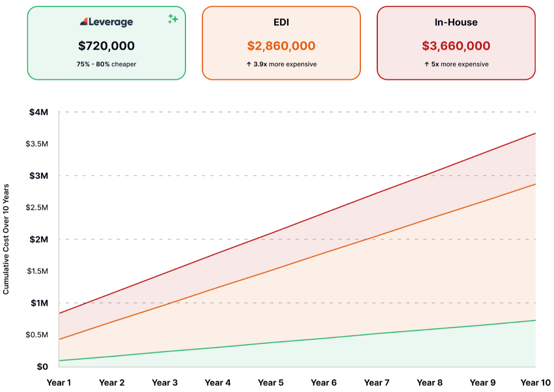Click the $2M y-axis label
Viewport: 554px width, 392px height.
39,239
